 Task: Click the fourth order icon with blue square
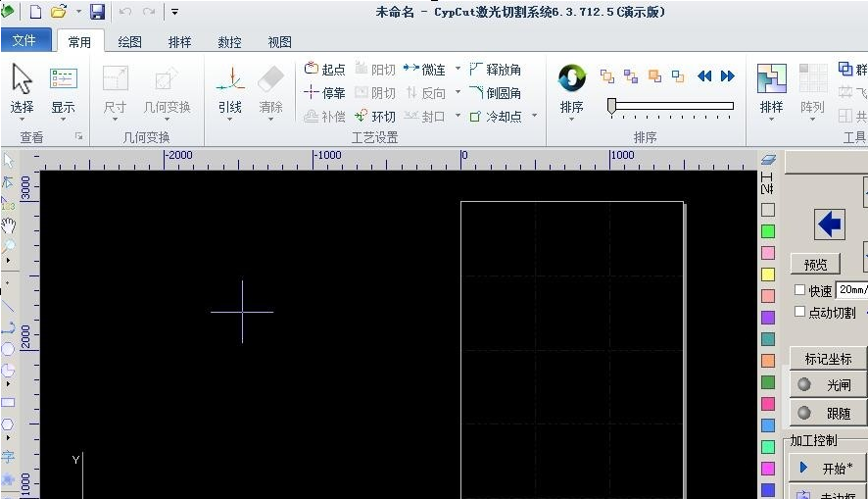click(678, 75)
